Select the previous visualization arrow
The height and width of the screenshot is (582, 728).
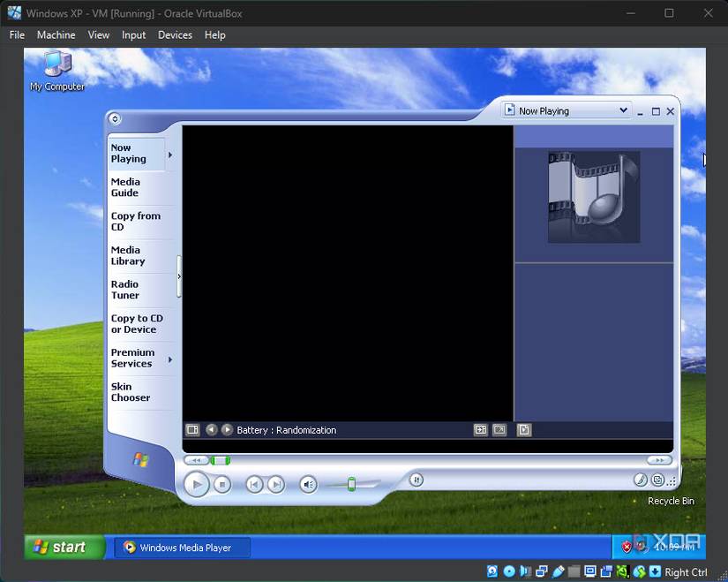click(212, 430)
